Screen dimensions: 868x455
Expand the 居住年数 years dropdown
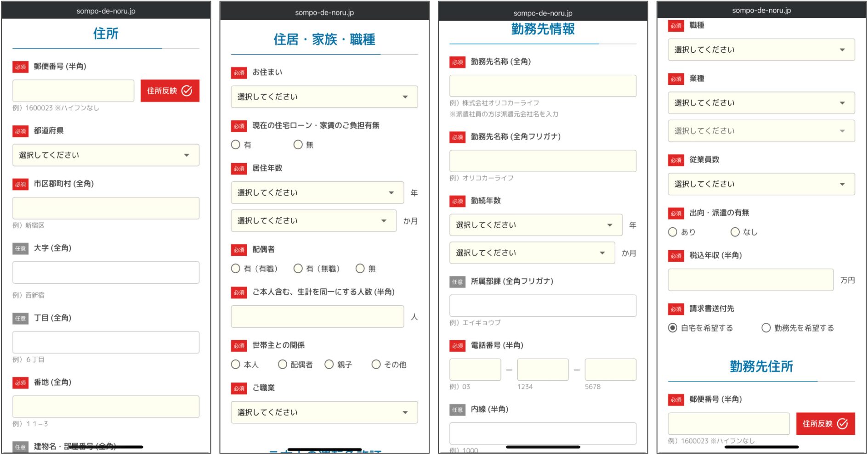click(317, 193)
